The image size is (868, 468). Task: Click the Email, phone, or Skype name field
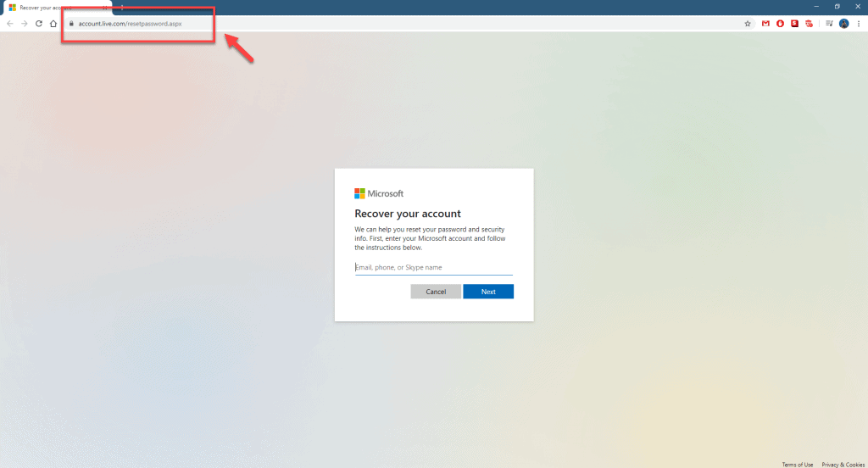(x=434, y=267)
